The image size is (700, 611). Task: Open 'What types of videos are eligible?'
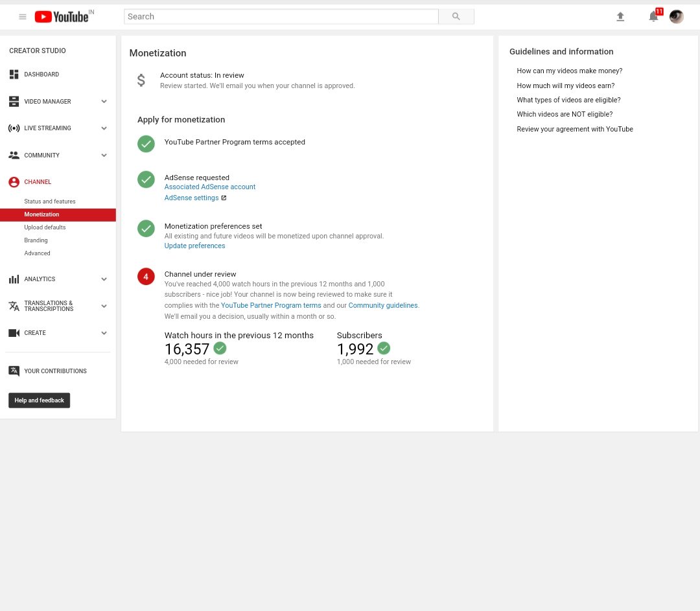pyautogui.click(x=568, y=100)
